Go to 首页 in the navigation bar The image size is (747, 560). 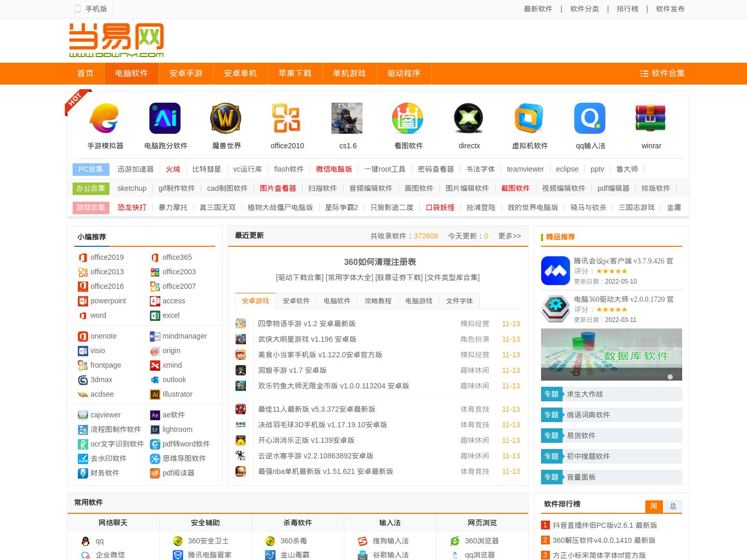[x=86, y=74]
